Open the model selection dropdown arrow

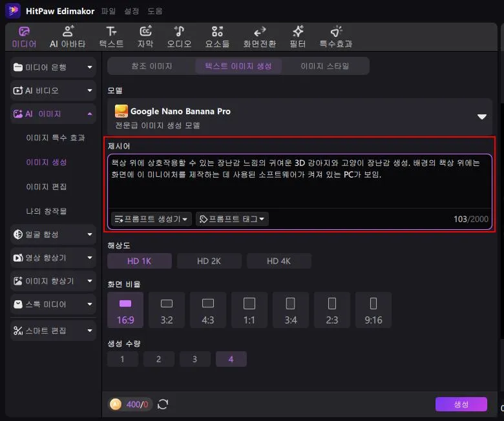(x=481, y=117)
